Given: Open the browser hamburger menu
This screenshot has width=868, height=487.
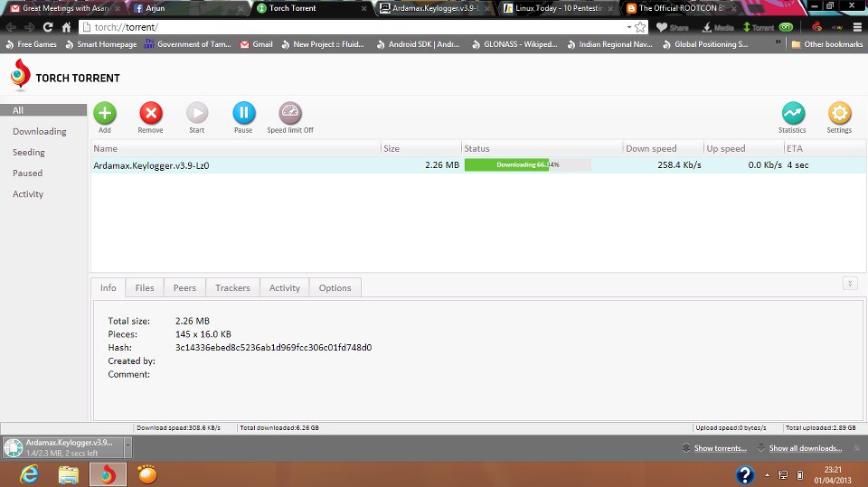Looking at the screenshot, I should click(x=857, y=27).
